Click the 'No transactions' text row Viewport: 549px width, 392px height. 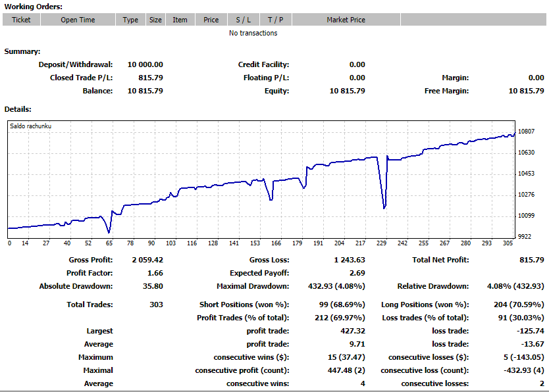(253, 33)
